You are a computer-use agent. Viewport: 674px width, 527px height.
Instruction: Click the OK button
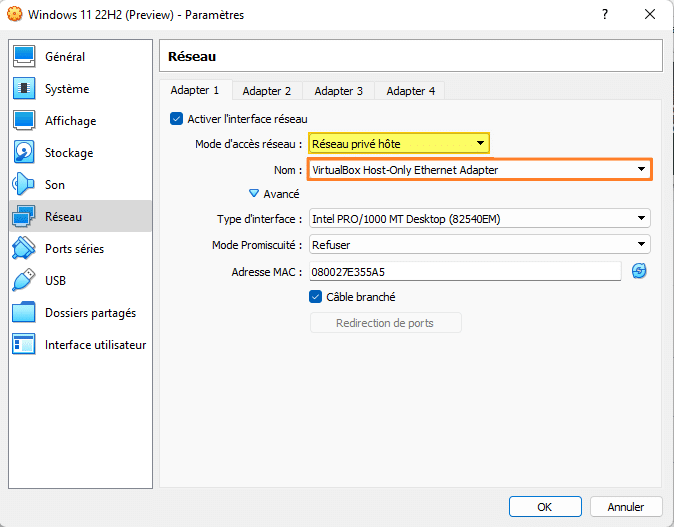pos(544,507)
